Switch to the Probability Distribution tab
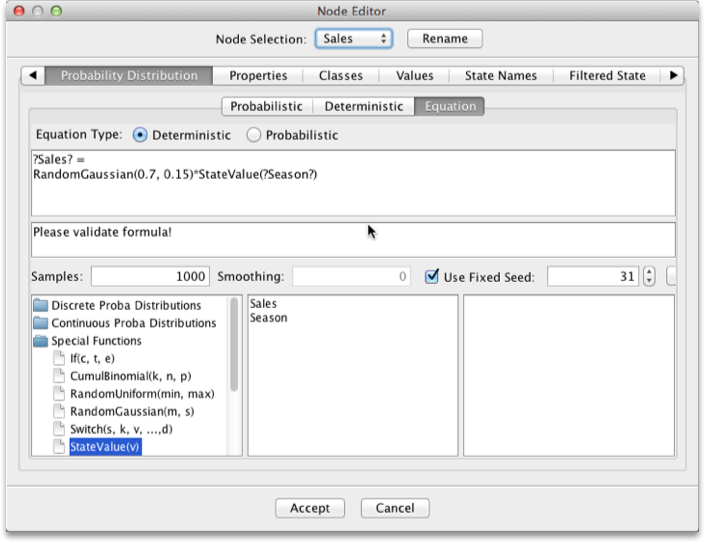The width and height of the screenshot is (705, 544). tap(129, 76)
